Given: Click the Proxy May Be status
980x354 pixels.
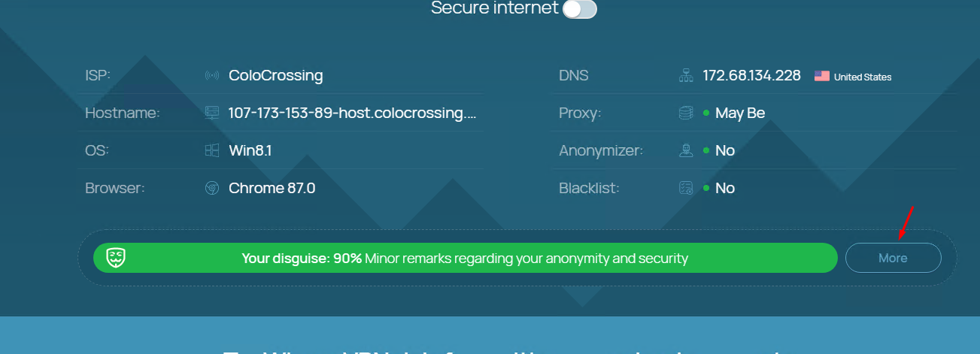Looking at the screenshot, I should click(740, 113).
